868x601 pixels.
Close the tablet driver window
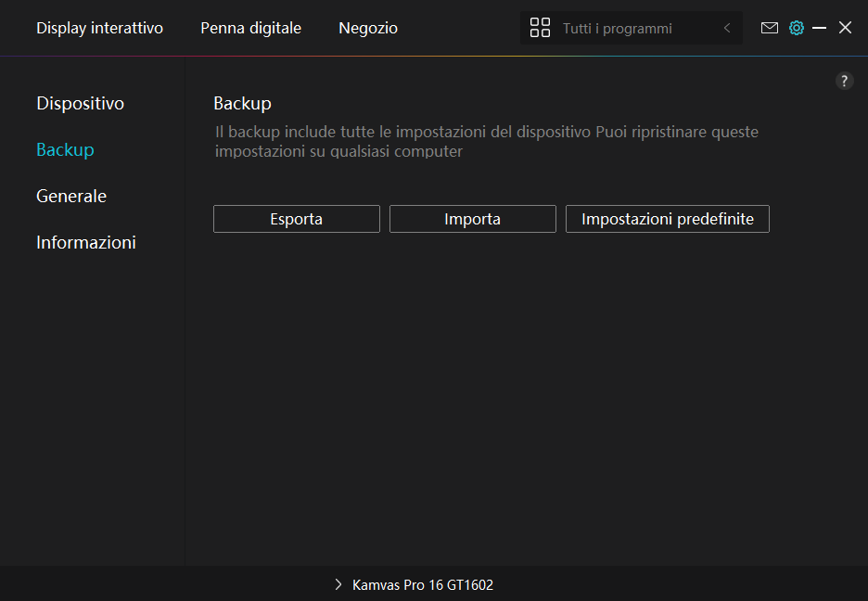(845, 28)
